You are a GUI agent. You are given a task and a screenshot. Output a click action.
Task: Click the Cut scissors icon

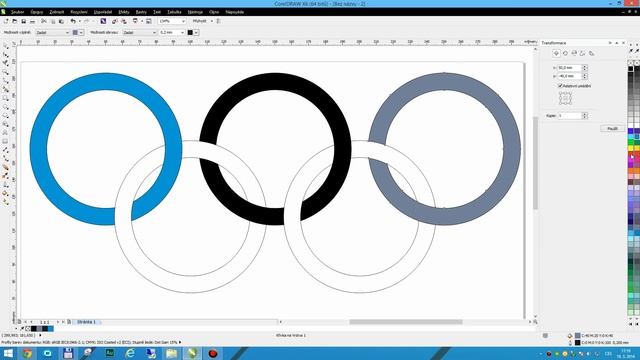[44, 21]
